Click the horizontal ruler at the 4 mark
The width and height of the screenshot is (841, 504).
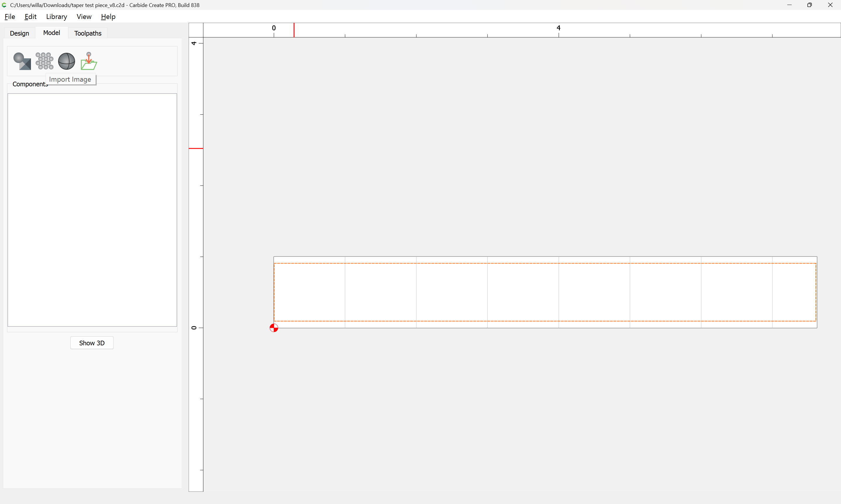(x=558, y=30)
